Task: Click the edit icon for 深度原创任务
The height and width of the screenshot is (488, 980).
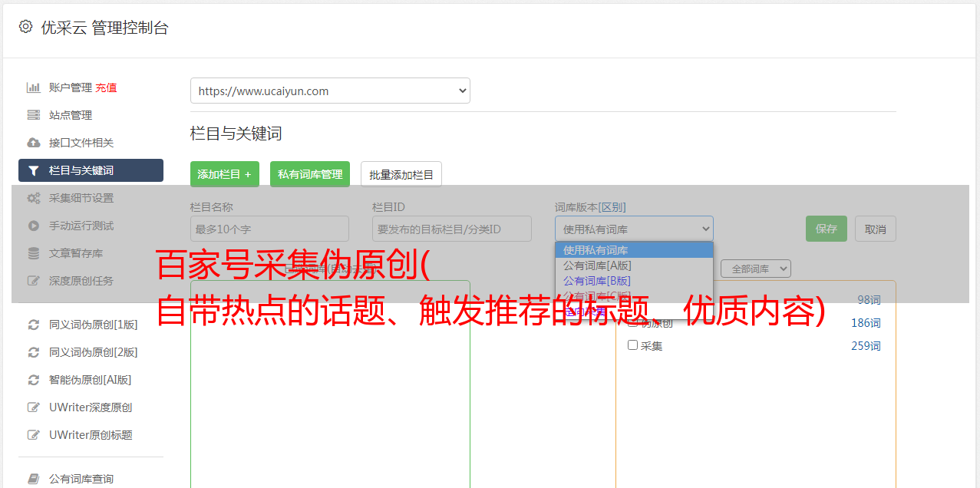Action: point(33,281)
